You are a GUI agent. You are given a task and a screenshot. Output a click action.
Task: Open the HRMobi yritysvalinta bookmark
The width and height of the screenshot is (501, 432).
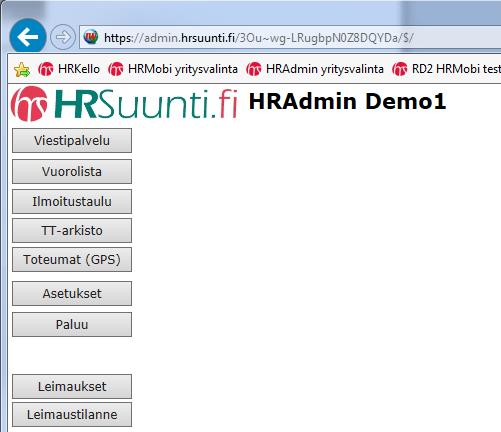tap(173, 69)
